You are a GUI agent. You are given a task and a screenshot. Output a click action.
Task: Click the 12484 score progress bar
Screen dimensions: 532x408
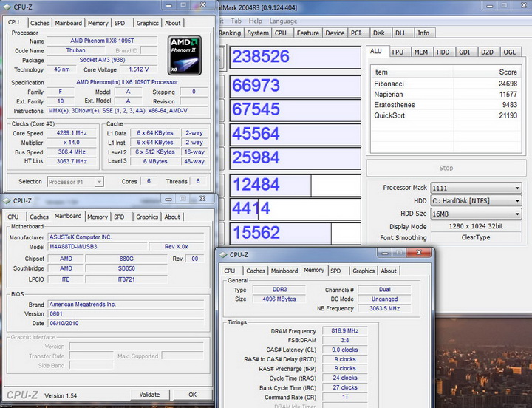[295, 185]
